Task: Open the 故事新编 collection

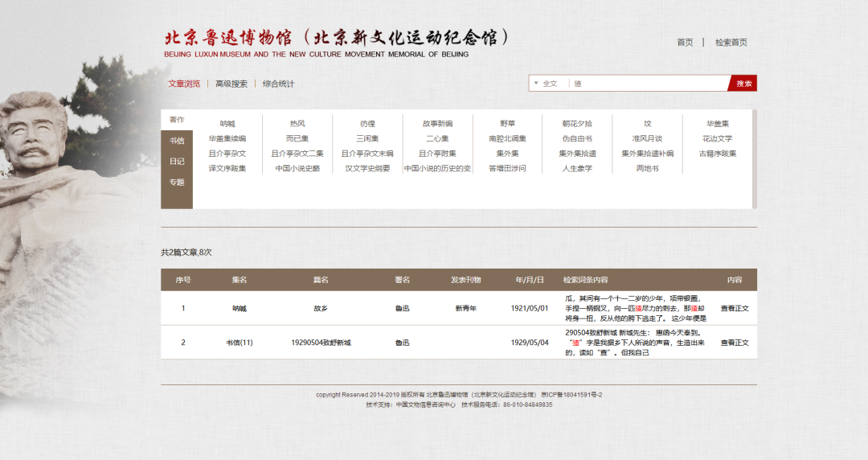Action: point(437,124)
